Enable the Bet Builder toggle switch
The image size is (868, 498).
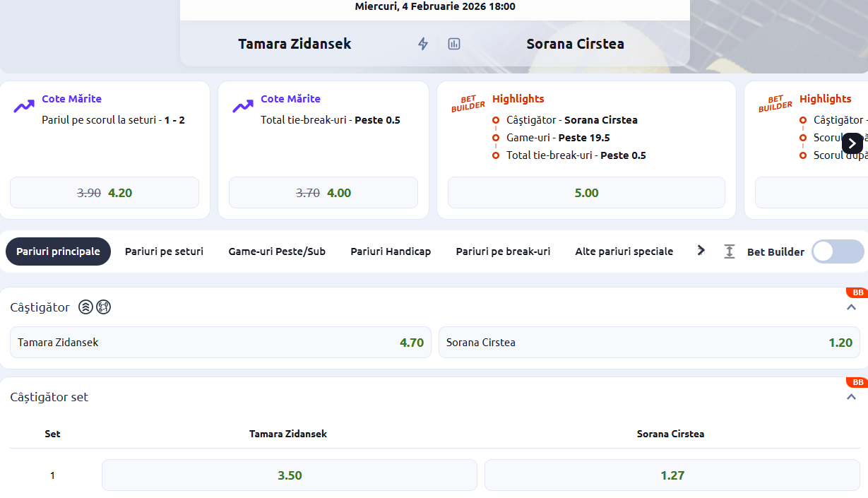point(838,251)
